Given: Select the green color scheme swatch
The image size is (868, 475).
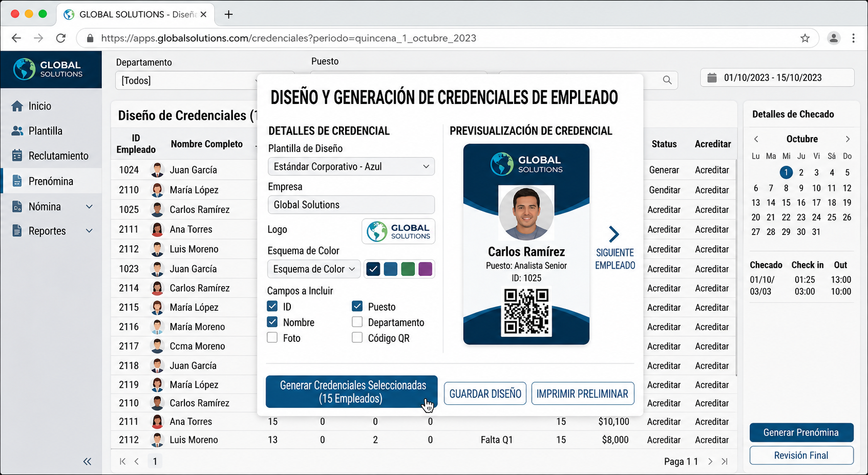Looking at the screenshot, I should coord(408,269).
